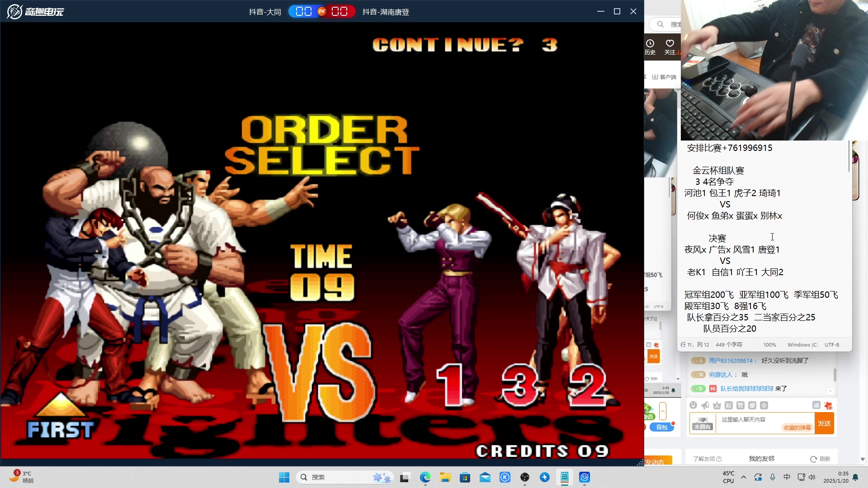Open Microsoft Edge from the taskbar

[425, 477]
